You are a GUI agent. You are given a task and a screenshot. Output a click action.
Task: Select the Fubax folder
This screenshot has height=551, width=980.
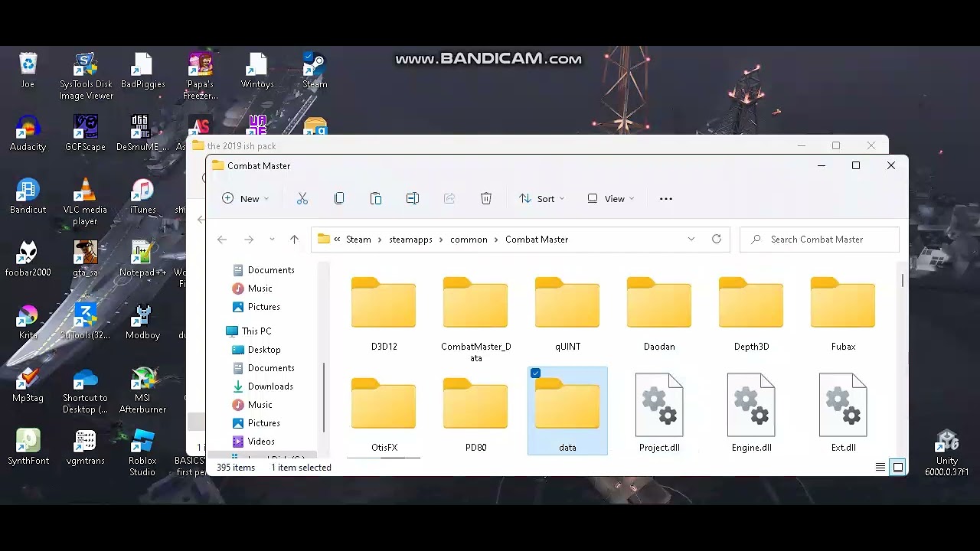coord(843,314)
